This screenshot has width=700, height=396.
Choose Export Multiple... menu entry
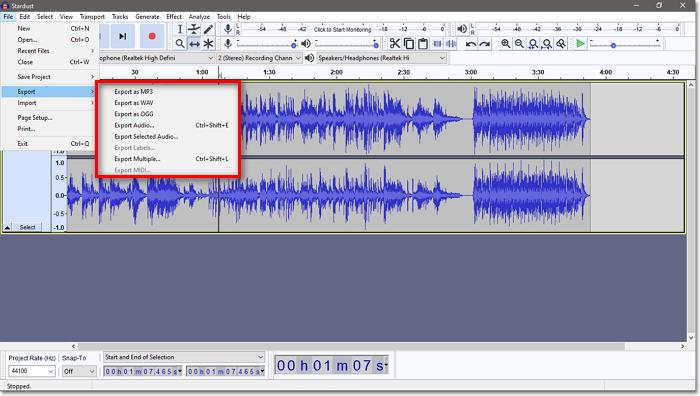pos(169,159)
